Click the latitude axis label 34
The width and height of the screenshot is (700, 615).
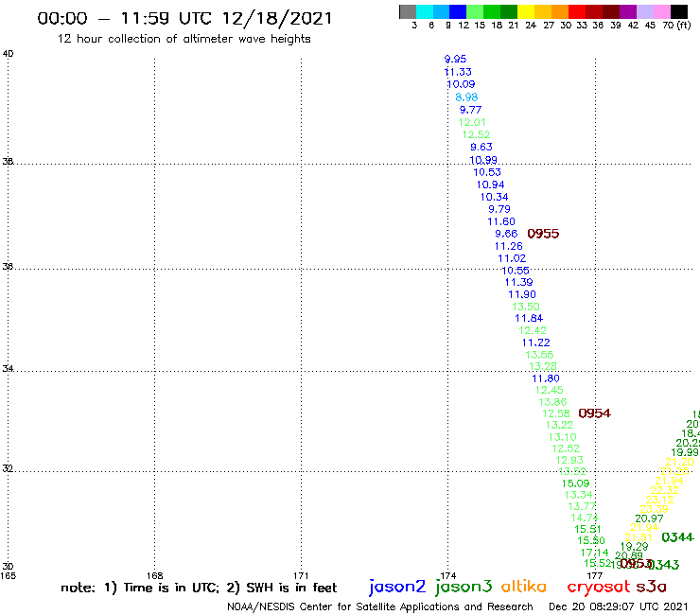8,368
